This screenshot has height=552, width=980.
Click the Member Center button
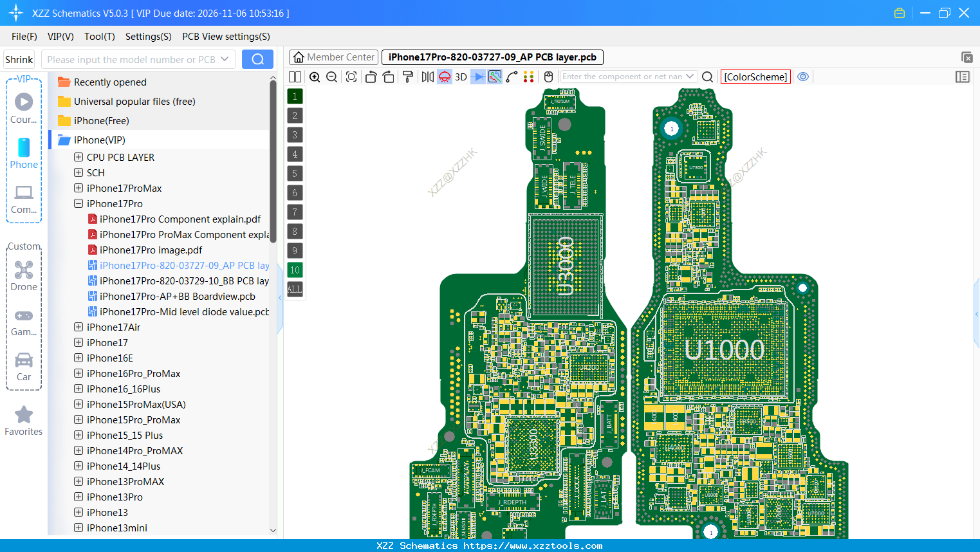point(333,57)
